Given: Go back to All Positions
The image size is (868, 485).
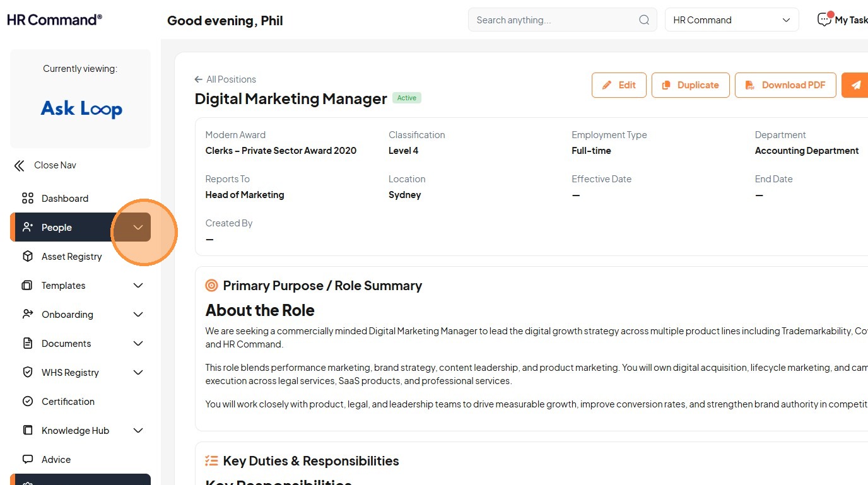Looking at the screenshot, I should coord(225,79).
